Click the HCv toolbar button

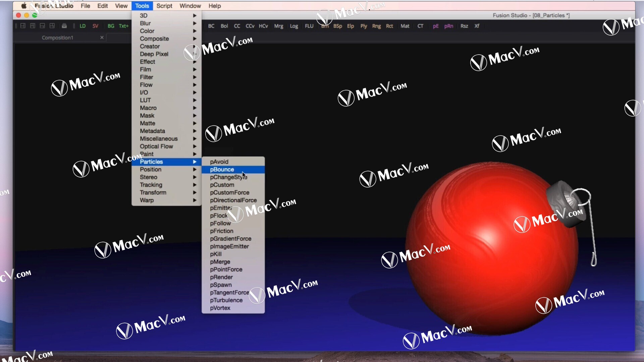[x=263, y=26]
